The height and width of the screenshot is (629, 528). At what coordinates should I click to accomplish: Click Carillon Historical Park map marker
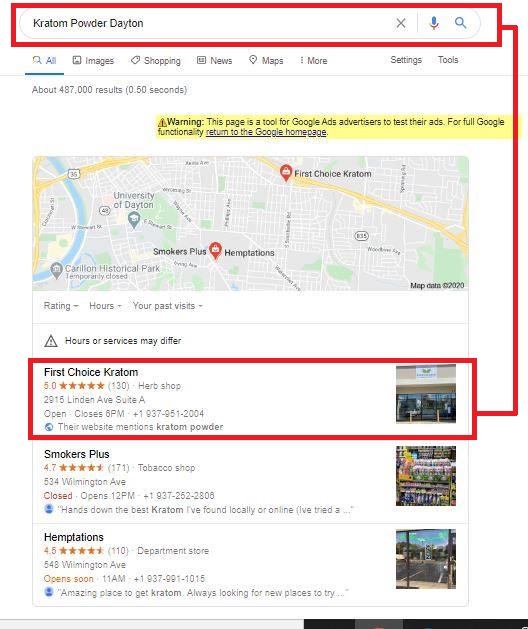57,271
